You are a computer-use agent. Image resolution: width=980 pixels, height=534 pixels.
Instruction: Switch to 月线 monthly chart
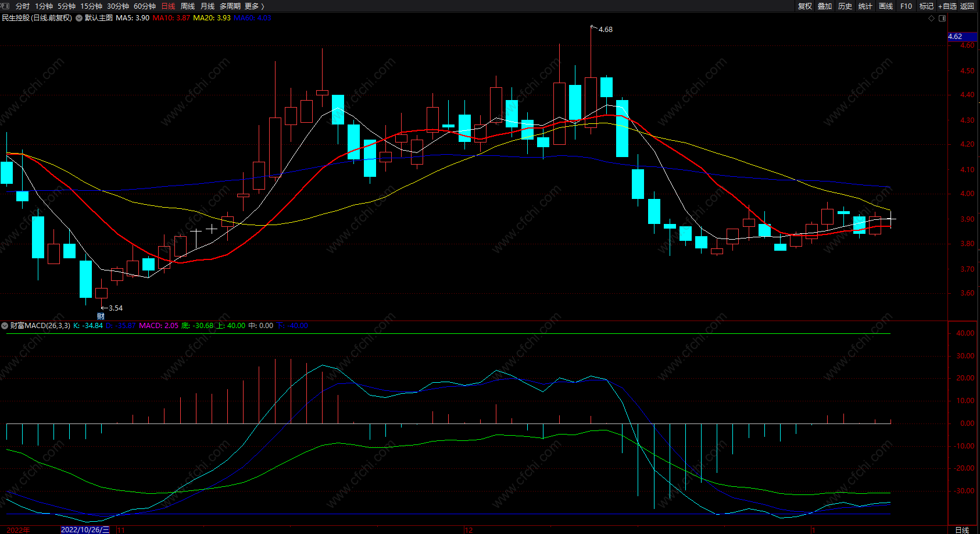(x=208, y=6)
